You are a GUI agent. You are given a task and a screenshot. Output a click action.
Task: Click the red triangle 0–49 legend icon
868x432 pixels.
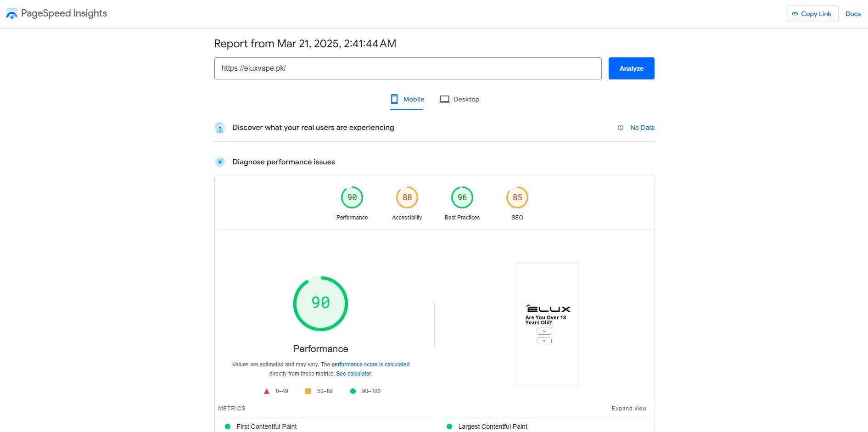(x=267, y=391)
